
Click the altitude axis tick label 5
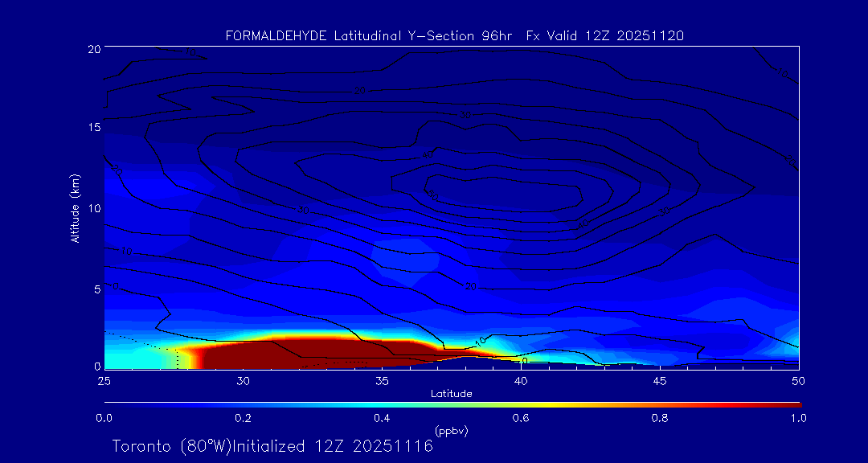point(97,289)
